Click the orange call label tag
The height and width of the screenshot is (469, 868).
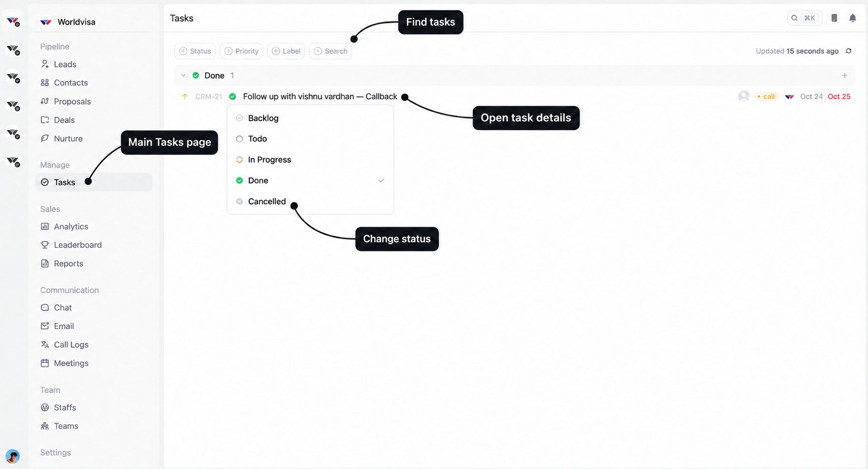click(766, 97)
